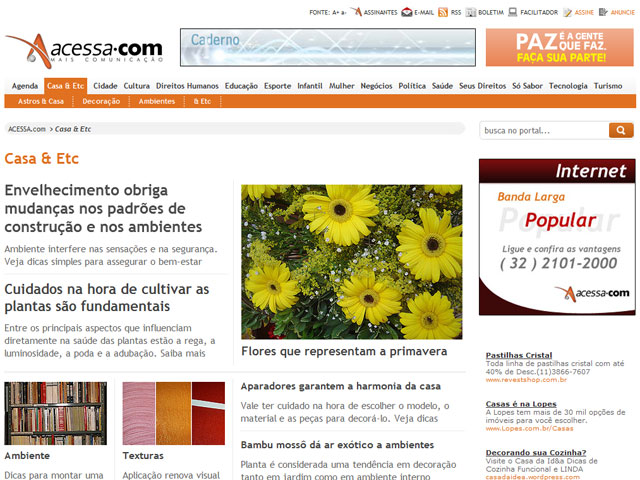This screenshot has height=480, width=640.
Task: Increase font size with A+
Action: pos(339,13)
